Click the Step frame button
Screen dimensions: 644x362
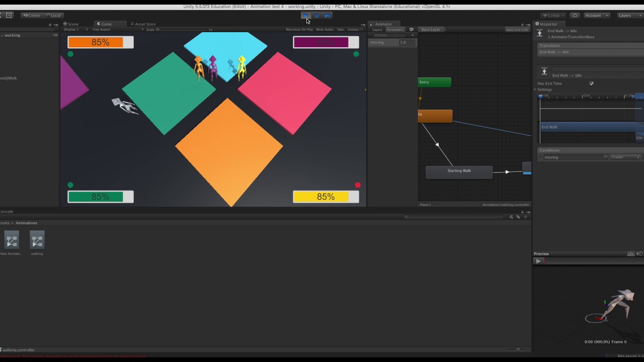(x=328, y=16)
